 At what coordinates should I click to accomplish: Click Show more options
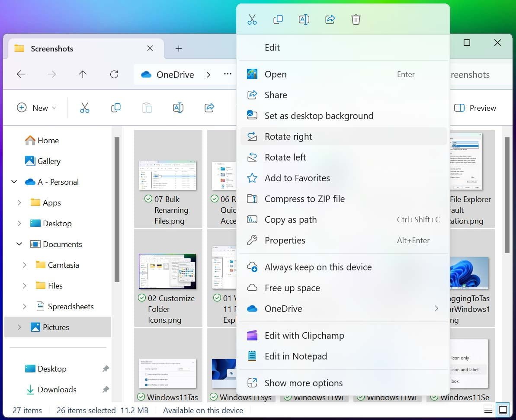pyautogui.click(x=303, y=383)
